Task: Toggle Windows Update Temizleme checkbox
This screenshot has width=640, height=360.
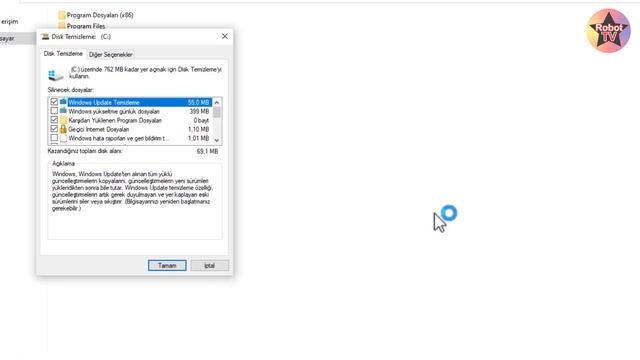Action: [54, 102]
